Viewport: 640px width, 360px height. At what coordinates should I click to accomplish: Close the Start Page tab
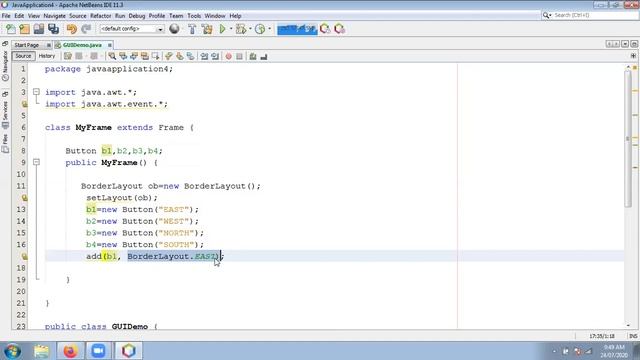point(48,45)
